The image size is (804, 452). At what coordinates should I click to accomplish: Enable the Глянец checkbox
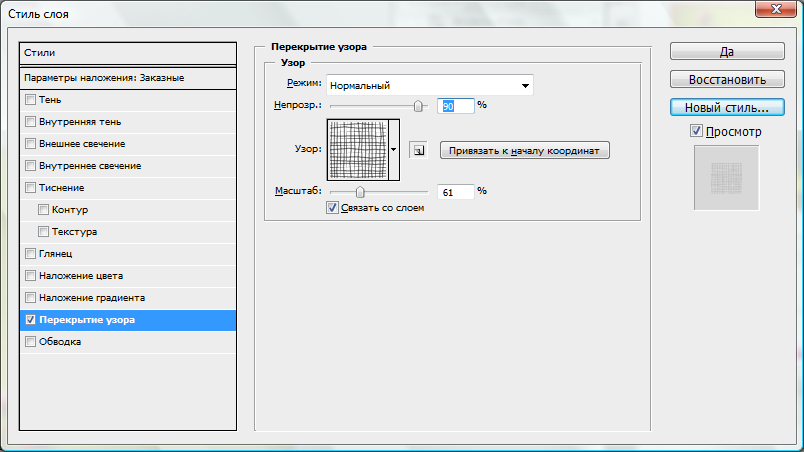tap(30, 254)
